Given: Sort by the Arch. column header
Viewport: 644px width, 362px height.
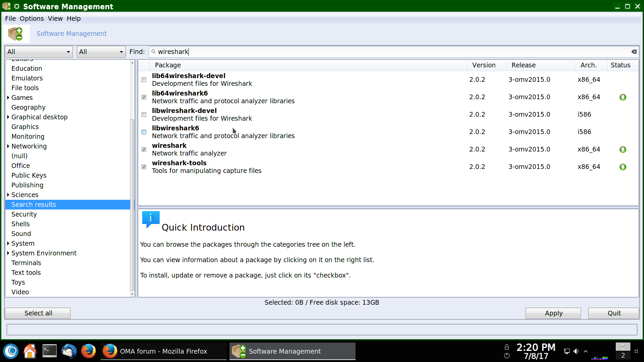Looking at the screenshot, I should pyautogui.click(x=591, y=65).
